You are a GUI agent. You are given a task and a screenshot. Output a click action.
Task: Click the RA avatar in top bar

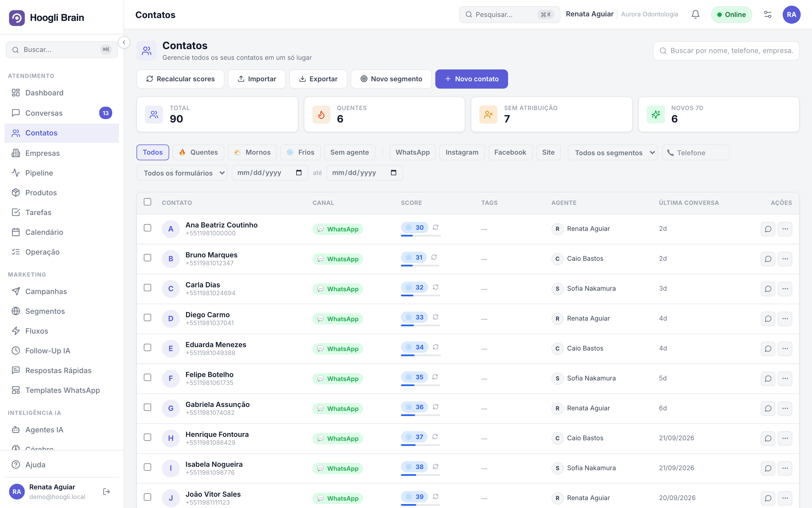point(791,14)
